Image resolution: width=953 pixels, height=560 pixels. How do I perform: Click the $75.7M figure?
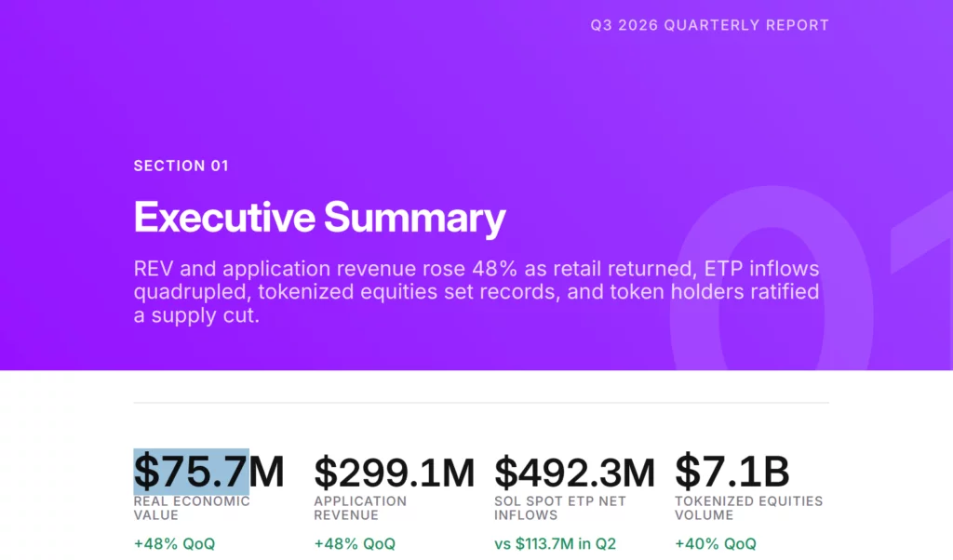(x=209, y=472)
